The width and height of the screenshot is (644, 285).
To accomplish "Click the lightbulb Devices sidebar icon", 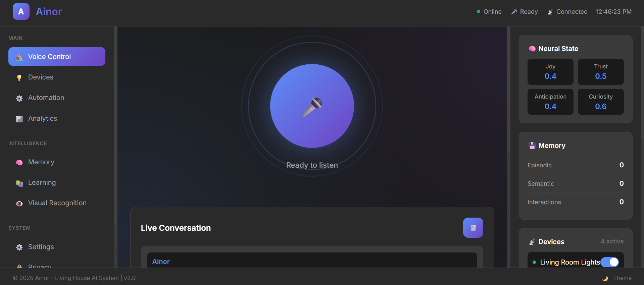I will click(x=19, y=78).
